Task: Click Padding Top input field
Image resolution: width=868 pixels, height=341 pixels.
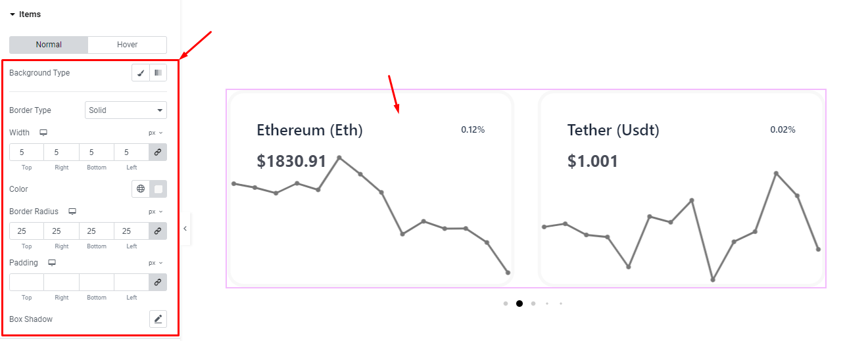Action: (x=26, y=283)
